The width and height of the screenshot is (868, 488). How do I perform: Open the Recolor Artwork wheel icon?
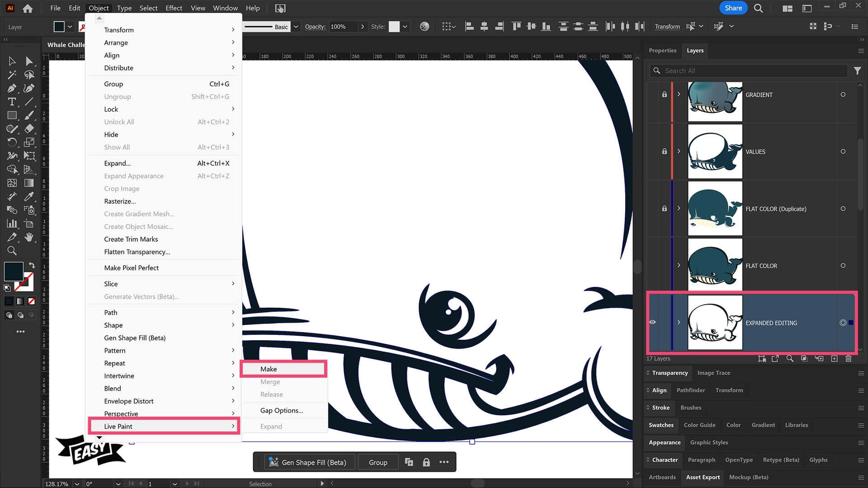click(x=425, y=27)
